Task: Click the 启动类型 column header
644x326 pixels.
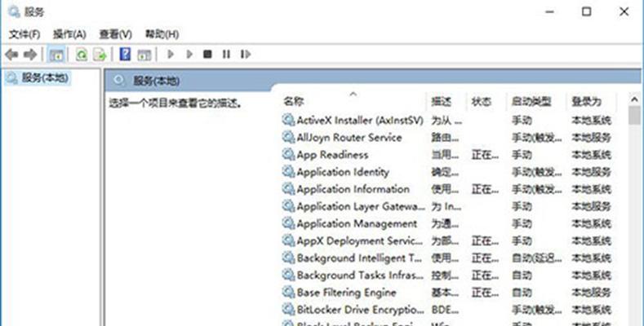Action: (531, 101)
